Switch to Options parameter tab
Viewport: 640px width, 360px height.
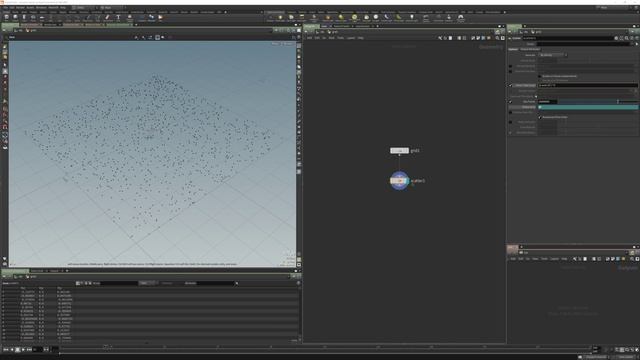pos(513,49)
